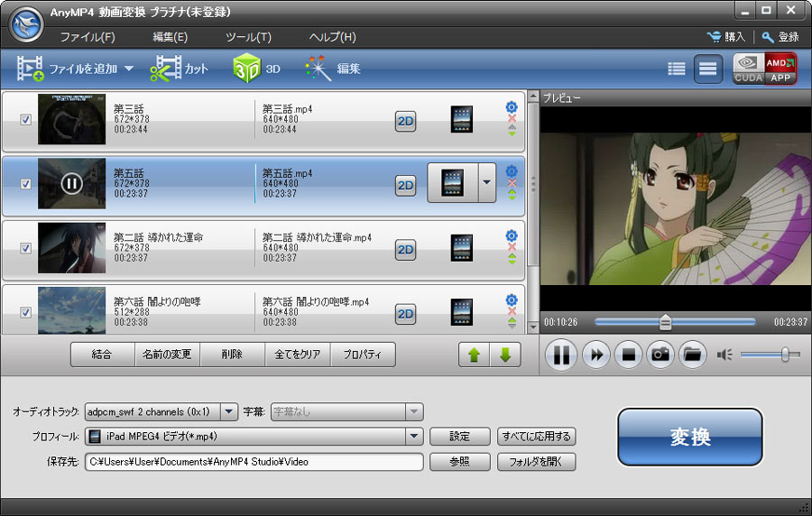Image resolution: width=812 pixels, height=516 pixels.
Task: Click the fast-forward button in preview
Action: [x=595, y=355]
